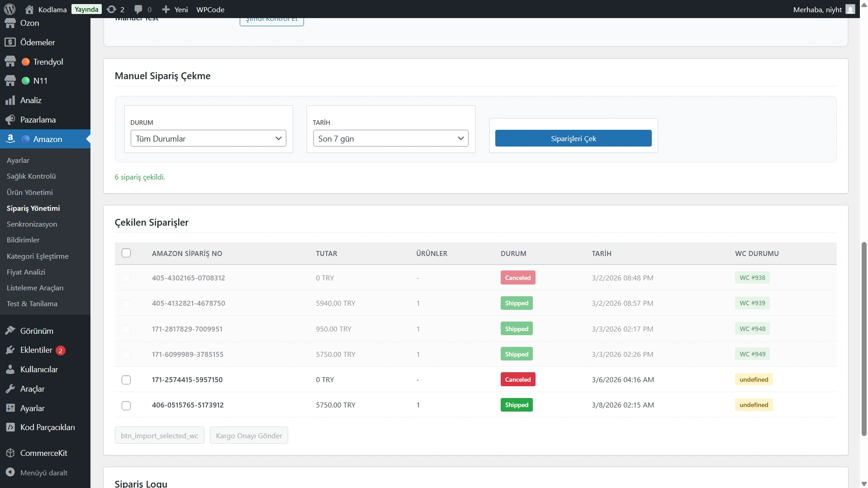The image size is (868, 488).
Task: Expand the Tarih date range dropdown
Action: tap(391, 138)
